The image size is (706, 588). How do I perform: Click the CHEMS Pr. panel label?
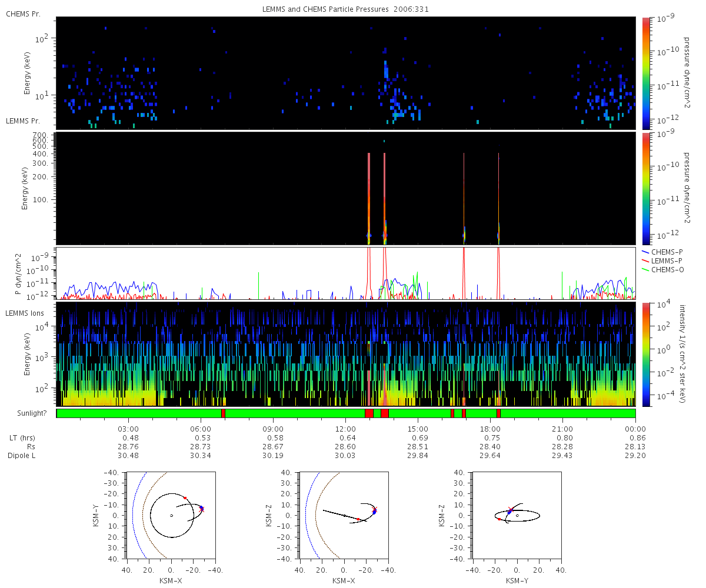(x=24, y=14)
